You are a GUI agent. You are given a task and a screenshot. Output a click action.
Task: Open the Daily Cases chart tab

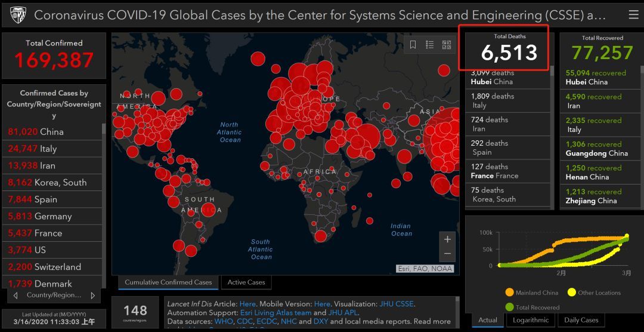tap(581, 320)
